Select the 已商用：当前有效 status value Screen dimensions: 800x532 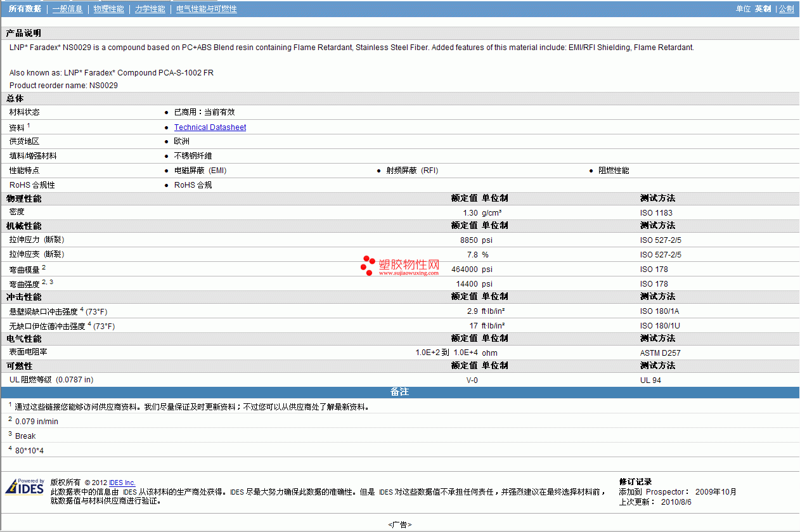204,112
